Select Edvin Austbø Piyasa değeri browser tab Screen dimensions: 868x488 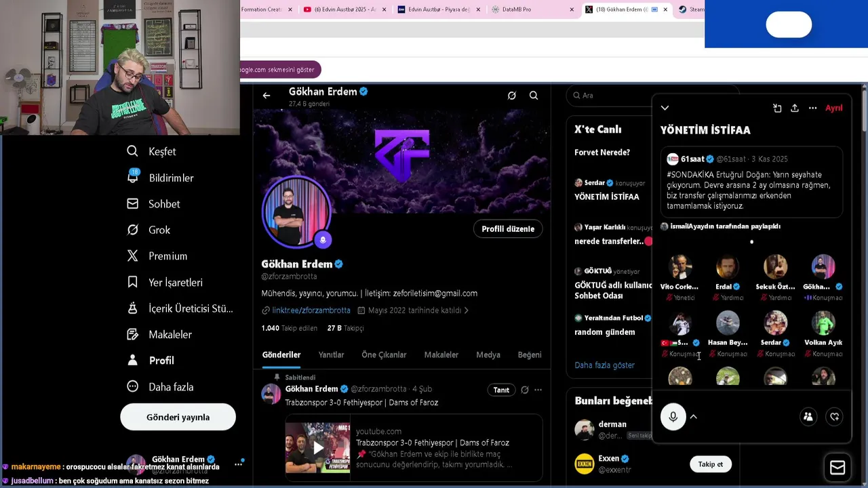[x=438, y=9]
